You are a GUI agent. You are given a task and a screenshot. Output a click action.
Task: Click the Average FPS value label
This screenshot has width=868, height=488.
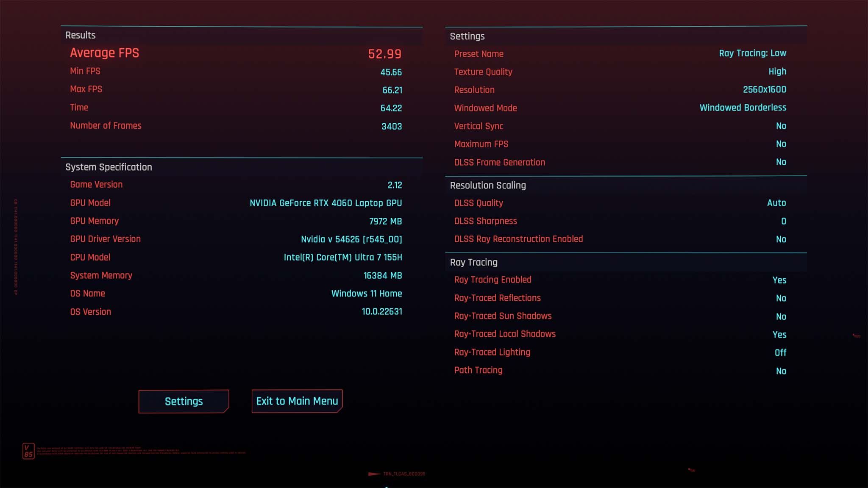click(x=384, y=54)
